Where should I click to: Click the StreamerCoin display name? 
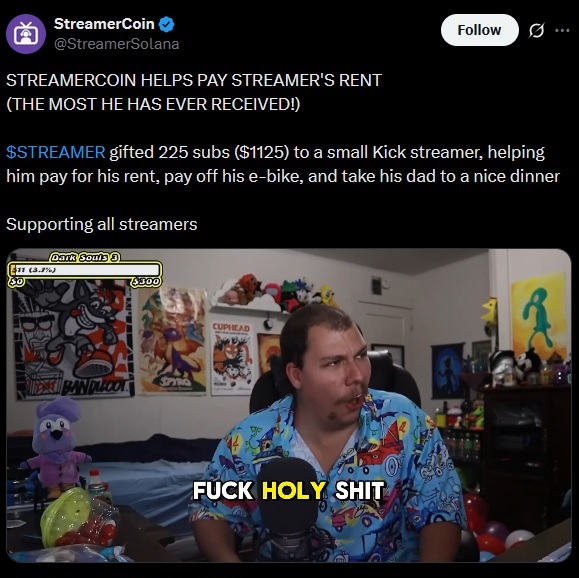click(x=104, y=24)
